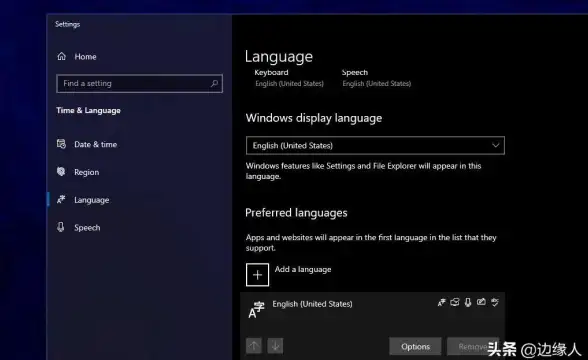Select Language in the sidebar

click(92, 200)
